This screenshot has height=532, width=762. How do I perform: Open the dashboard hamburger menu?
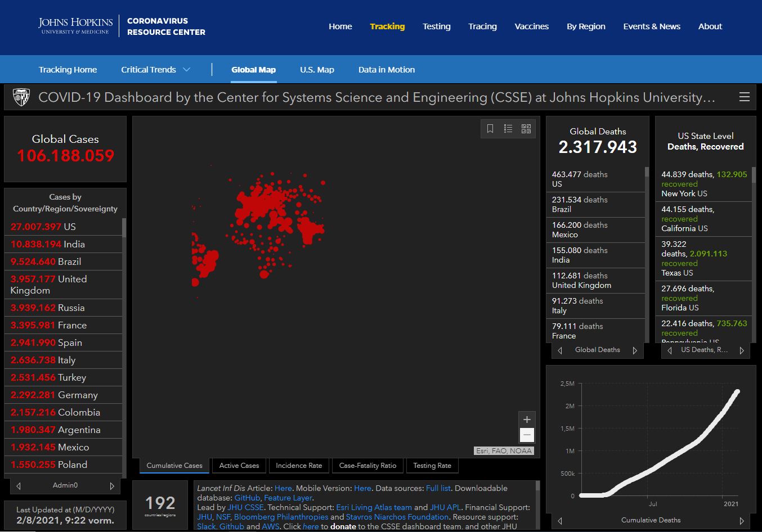pos(744,97)
